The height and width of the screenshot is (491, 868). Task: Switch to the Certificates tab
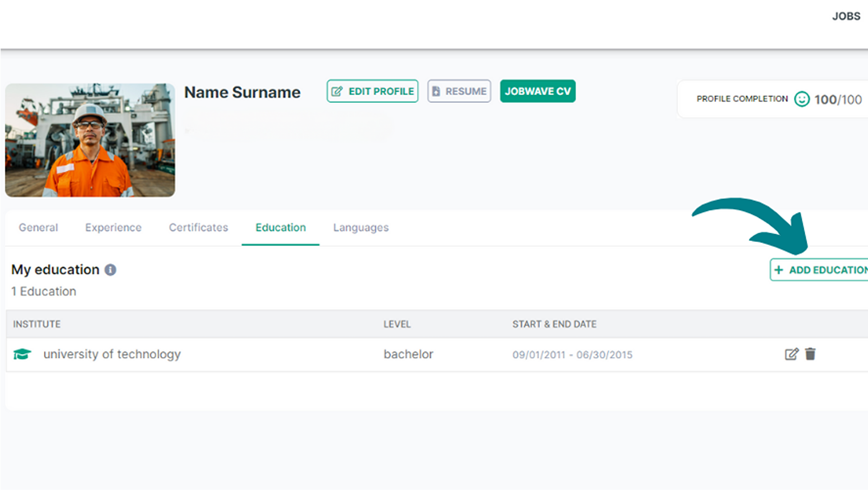(x=199, y=227)
